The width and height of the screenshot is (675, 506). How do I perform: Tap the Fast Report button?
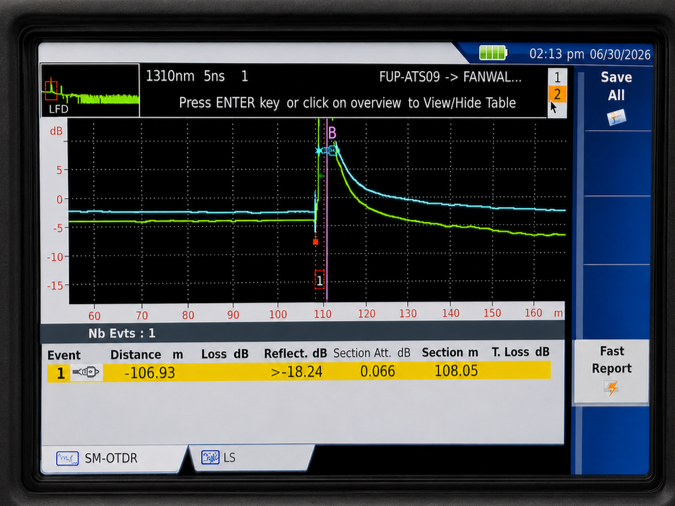(x=611, y=371)
